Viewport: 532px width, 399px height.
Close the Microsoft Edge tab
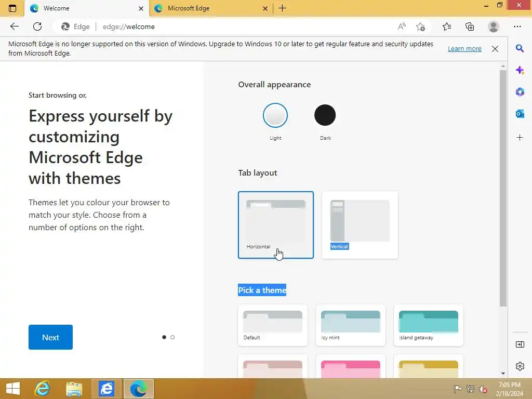coord(265,8)
